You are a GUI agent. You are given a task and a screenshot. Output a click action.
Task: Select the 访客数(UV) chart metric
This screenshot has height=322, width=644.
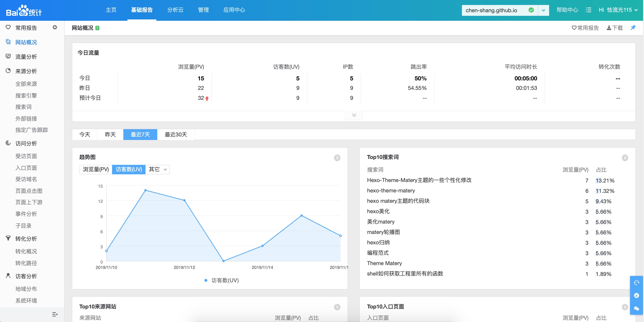coord(129,169)
